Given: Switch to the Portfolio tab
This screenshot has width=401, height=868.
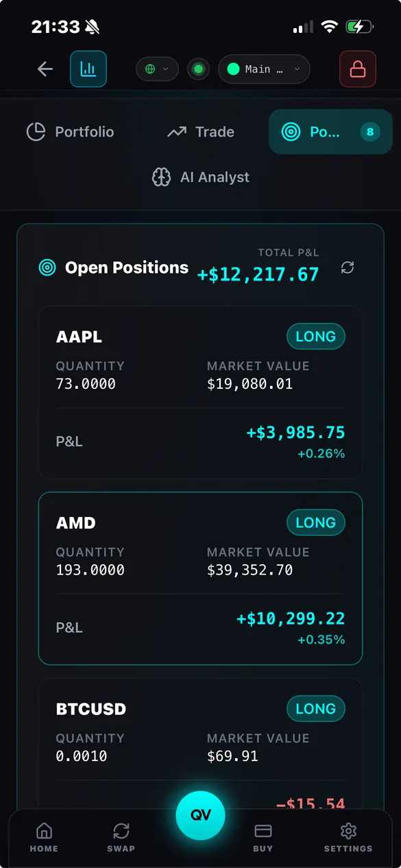Looking at the screenshot, I should (x=70, y=132).
